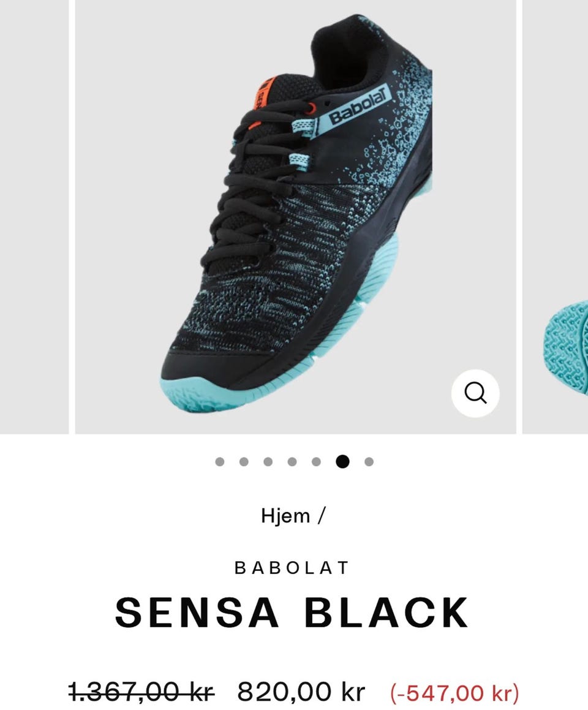Show the next shoe sole image

[556, 216]
